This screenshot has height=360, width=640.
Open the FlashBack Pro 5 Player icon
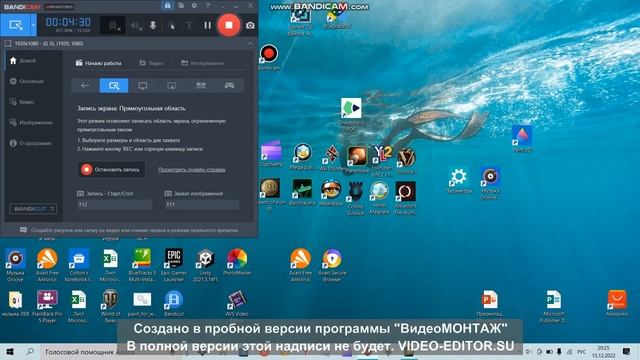click(x=47, y=306)
